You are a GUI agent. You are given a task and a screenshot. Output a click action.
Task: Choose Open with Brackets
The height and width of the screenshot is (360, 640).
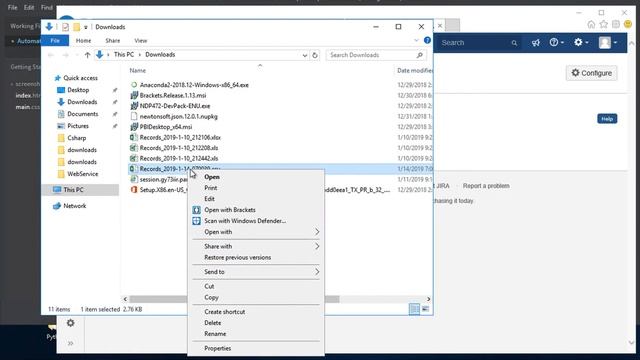coord(230,210)
